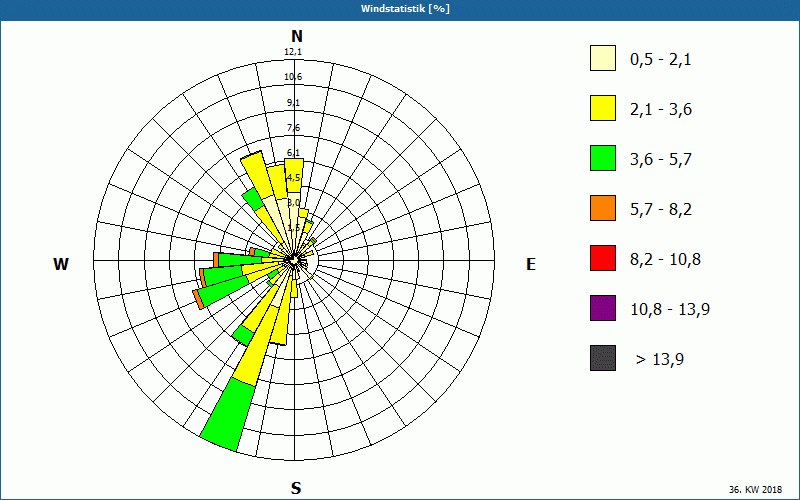Click the legend label '> 13,9'
This screenshot has height=500, width=800.
coord(660,360)
